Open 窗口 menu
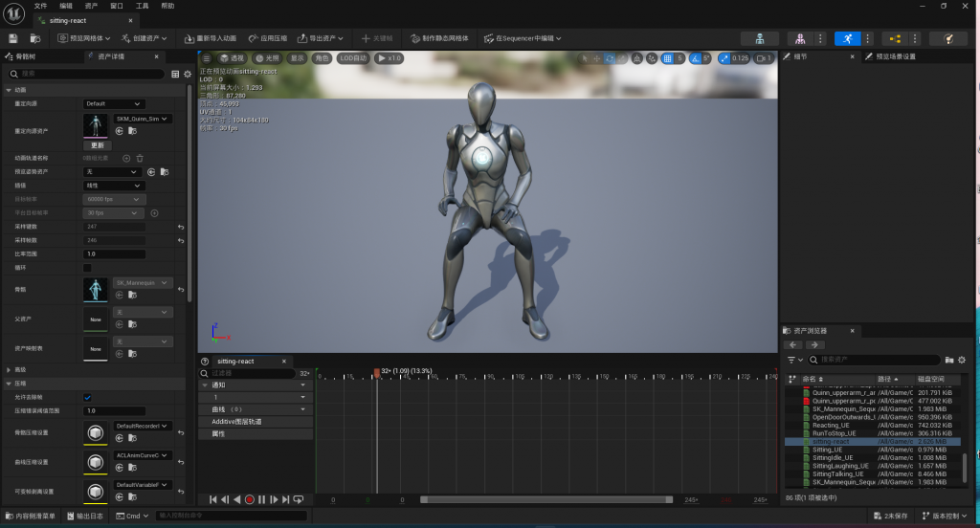The height and width of the screenshot is (528, 980). tap(117, 6)
